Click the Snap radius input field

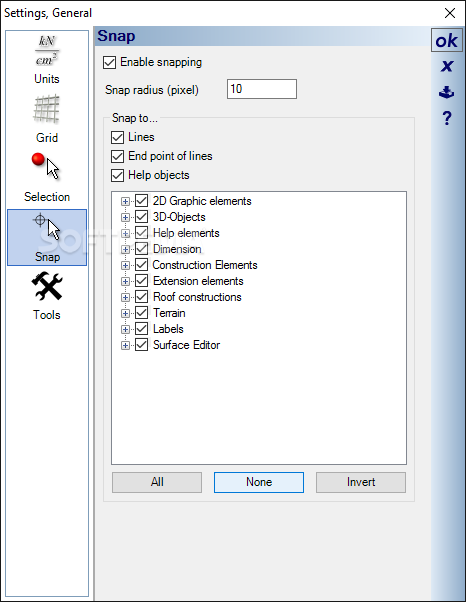262,89
